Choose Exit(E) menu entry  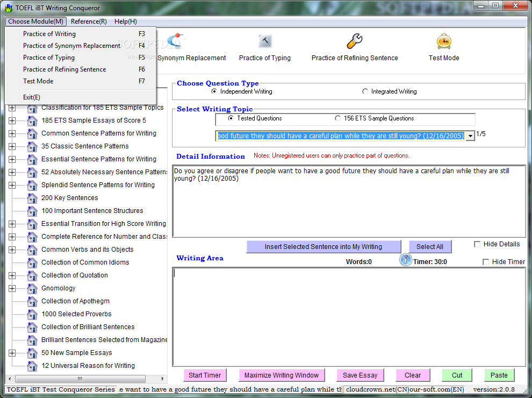pos(81,97)
